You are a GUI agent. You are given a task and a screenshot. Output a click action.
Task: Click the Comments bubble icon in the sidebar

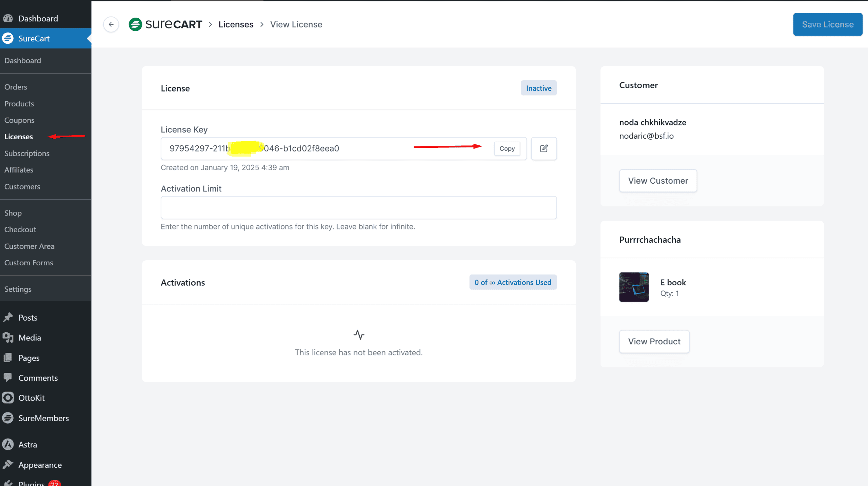(x=8, y=378)
